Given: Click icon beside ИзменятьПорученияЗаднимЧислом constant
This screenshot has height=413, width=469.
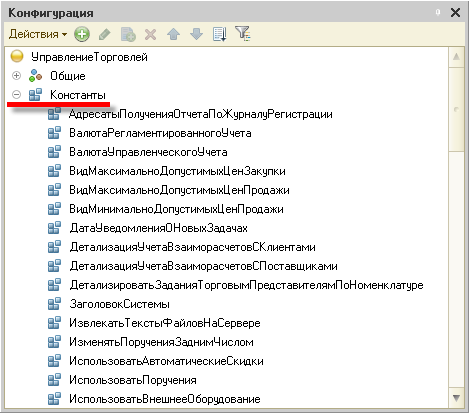Looking at the screenshot, I should click(54, 342).
